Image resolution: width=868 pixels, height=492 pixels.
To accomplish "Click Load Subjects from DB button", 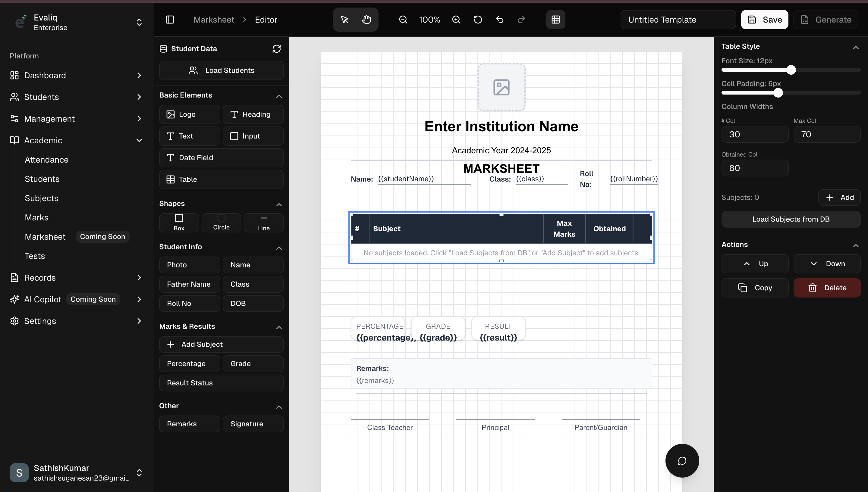I will (791, 219).
